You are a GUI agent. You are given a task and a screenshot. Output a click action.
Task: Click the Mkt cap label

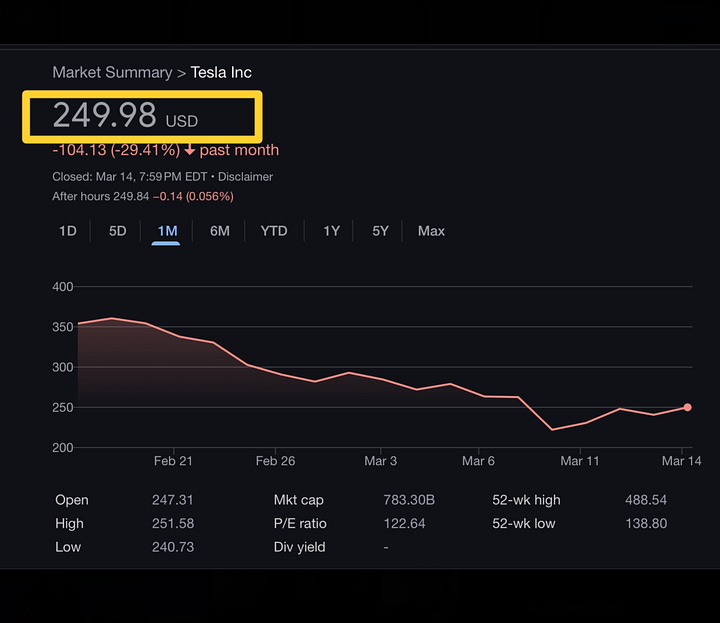(298, 500)
